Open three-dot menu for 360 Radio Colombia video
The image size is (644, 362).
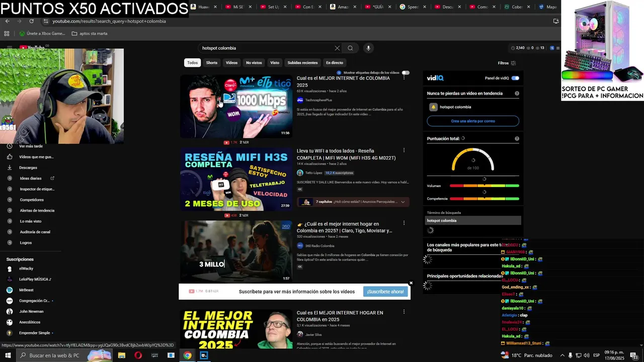click(x=404, y=223)
